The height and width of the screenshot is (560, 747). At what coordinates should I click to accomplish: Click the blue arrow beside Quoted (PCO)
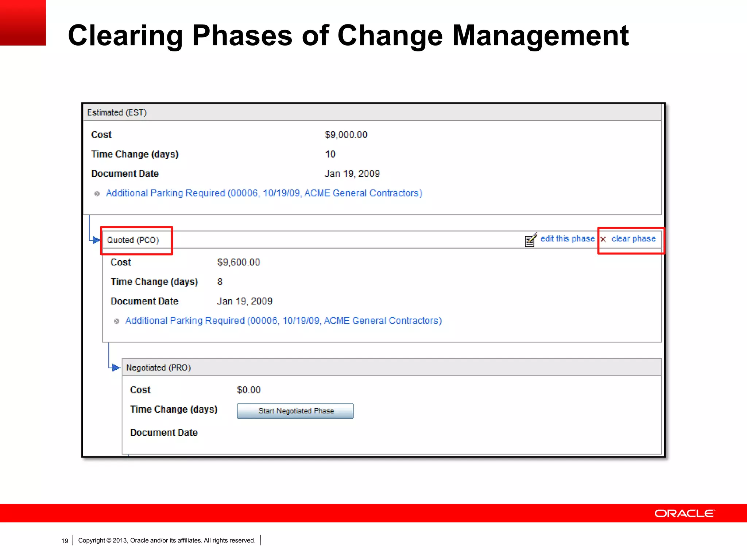point(96,240)
